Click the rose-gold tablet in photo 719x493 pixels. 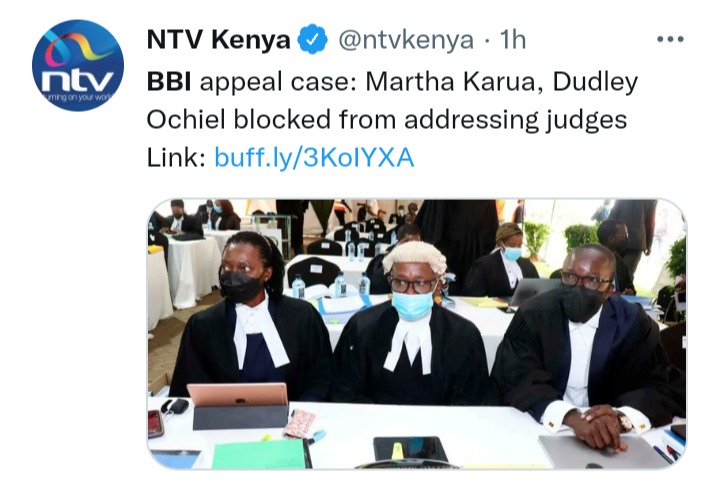click(x=238, y=395)
